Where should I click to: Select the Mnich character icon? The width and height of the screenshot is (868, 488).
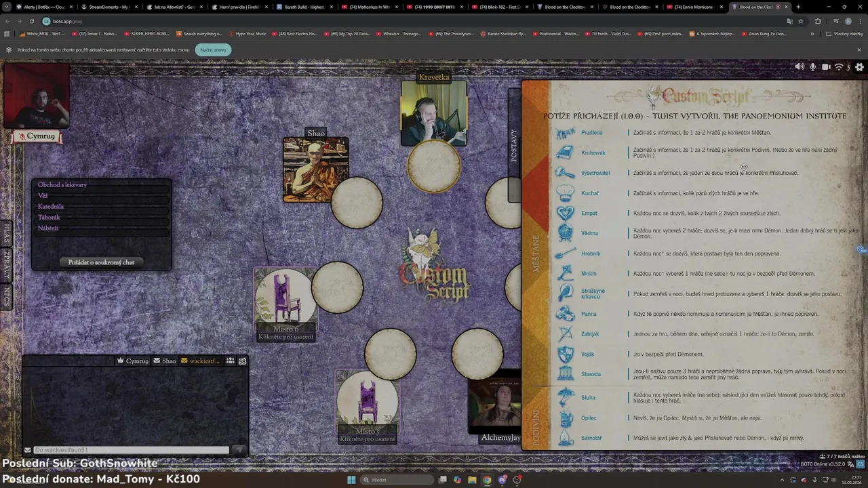point(565,273)
